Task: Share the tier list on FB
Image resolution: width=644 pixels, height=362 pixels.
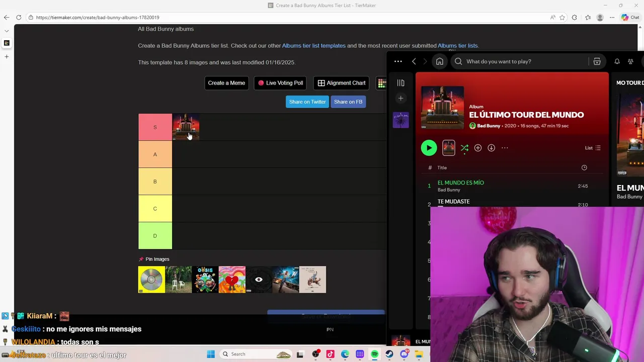Action: 348,102
